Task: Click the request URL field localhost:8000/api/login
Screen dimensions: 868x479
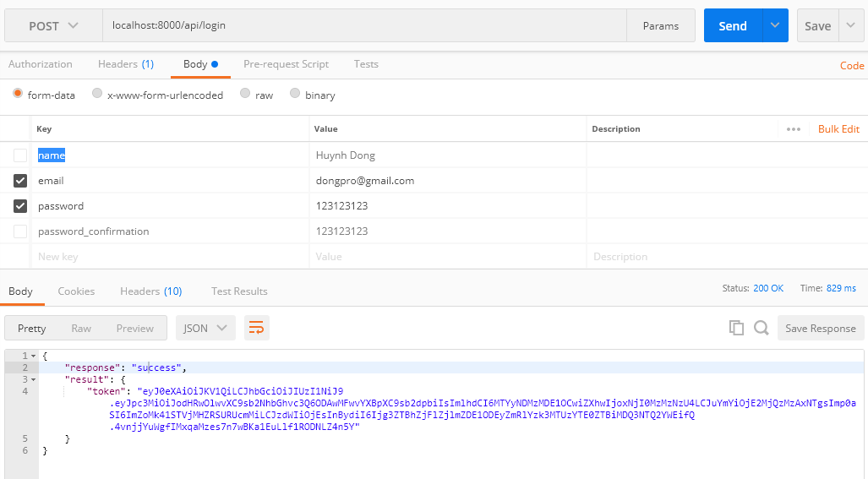Action: pos(364,25)
